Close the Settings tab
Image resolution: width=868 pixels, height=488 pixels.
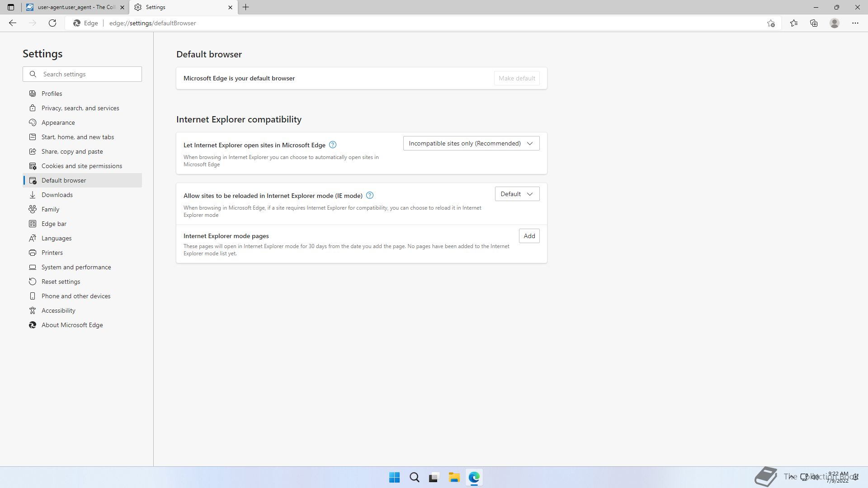pos(230,7)
